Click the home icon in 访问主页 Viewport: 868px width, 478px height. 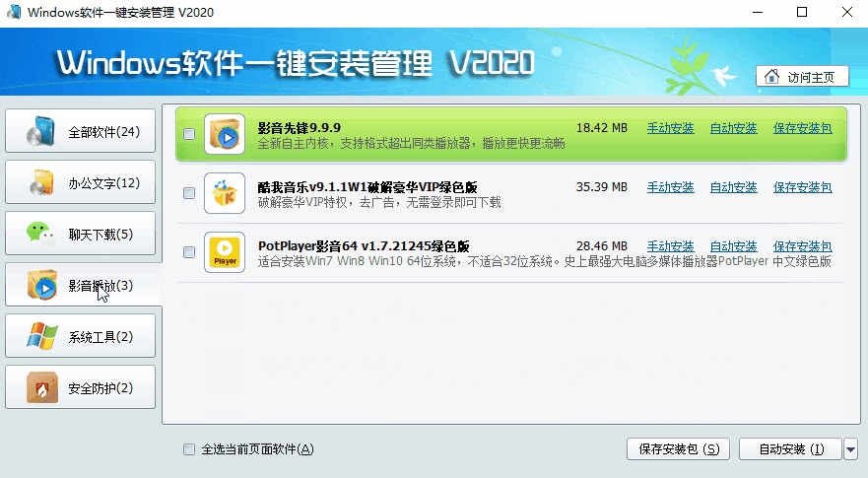[771, 77]
